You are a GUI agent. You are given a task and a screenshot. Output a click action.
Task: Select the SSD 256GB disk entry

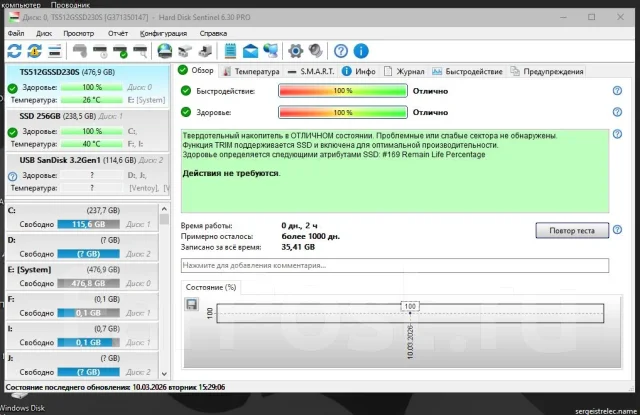coord(88,131)
